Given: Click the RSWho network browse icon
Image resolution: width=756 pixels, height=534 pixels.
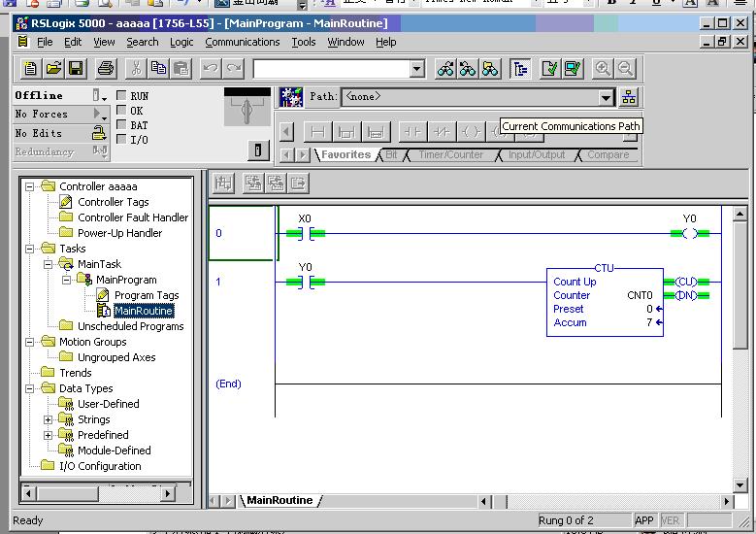Looking at the screenshot, I should [x=629, y=97].
